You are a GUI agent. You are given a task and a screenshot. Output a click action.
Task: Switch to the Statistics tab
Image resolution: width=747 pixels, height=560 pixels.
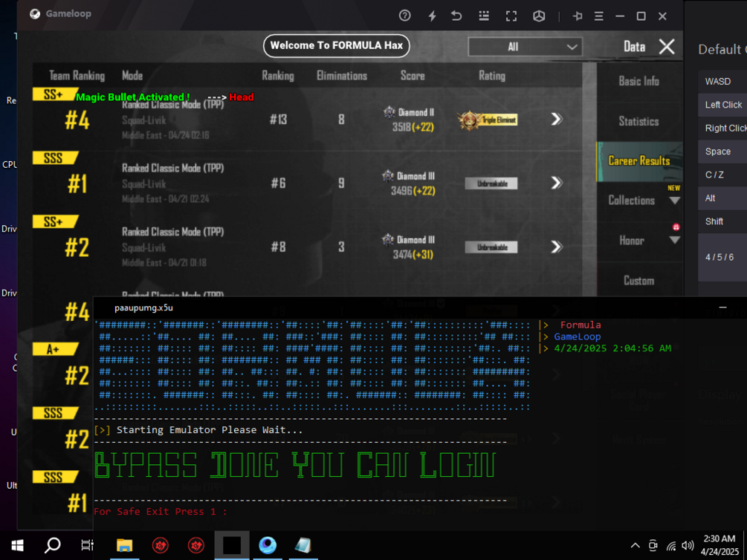point(639,121)
